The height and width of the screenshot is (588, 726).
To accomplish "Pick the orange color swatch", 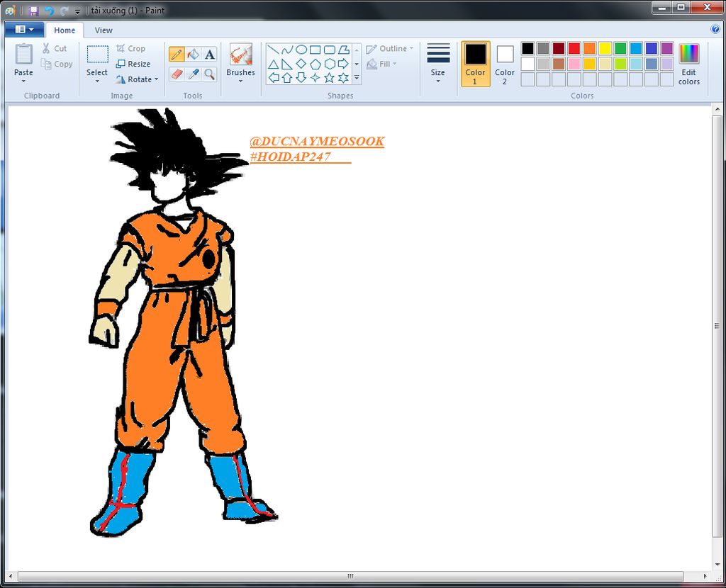I will tap(589, 48).
